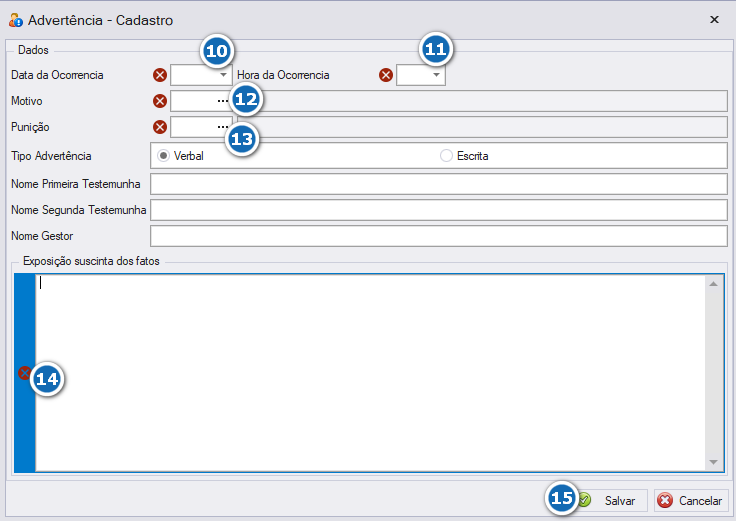Click the scroll down arrow in facts box

click(713, 462)
